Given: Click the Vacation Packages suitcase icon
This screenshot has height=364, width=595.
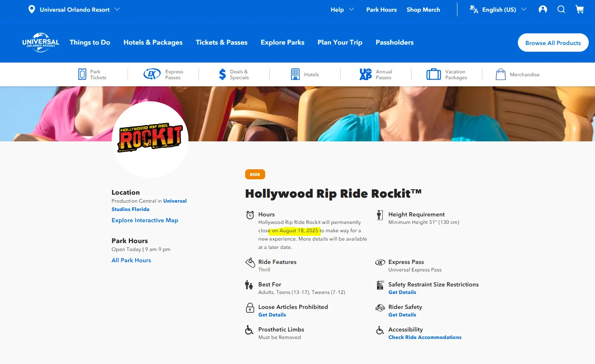Looking at the screenshot, I should (434, 74).
